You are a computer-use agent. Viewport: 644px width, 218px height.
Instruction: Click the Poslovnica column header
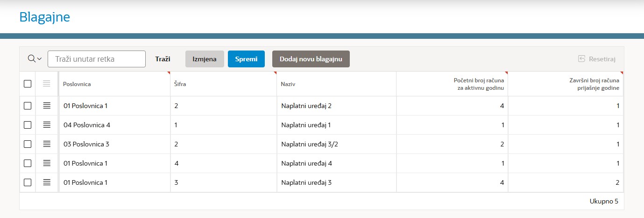[x=77, y=84]
